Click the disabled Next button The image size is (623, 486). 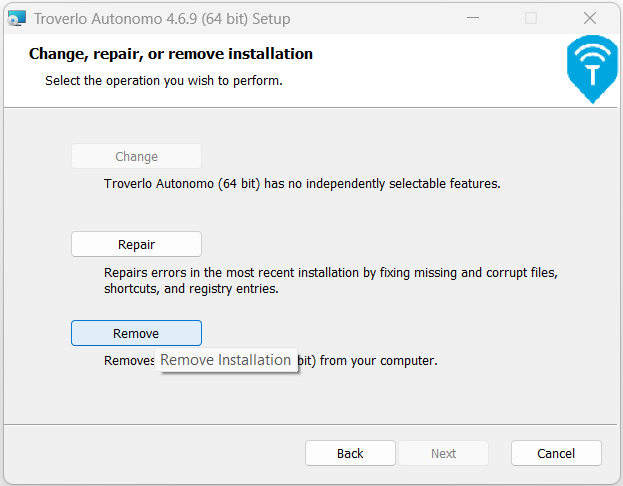[x=443, y=453]
